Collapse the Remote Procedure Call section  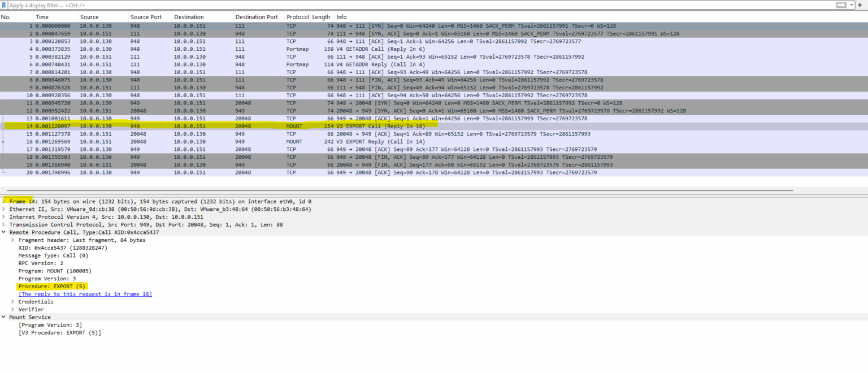click(x=3, y=232)
